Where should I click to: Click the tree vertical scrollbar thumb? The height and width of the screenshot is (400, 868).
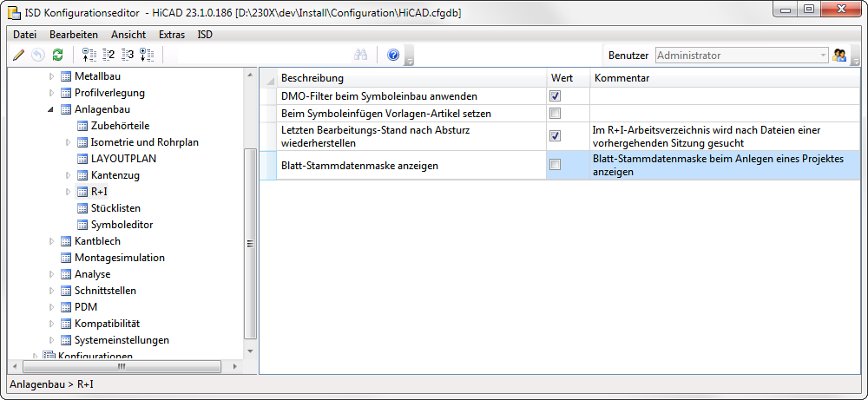(x=250, y=244)
